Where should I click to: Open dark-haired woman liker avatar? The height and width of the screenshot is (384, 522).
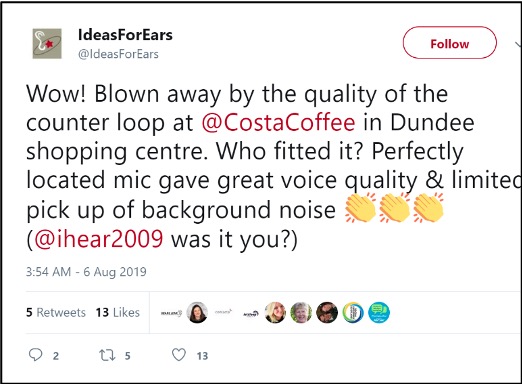pyautogui.click(x=197, y=313)
